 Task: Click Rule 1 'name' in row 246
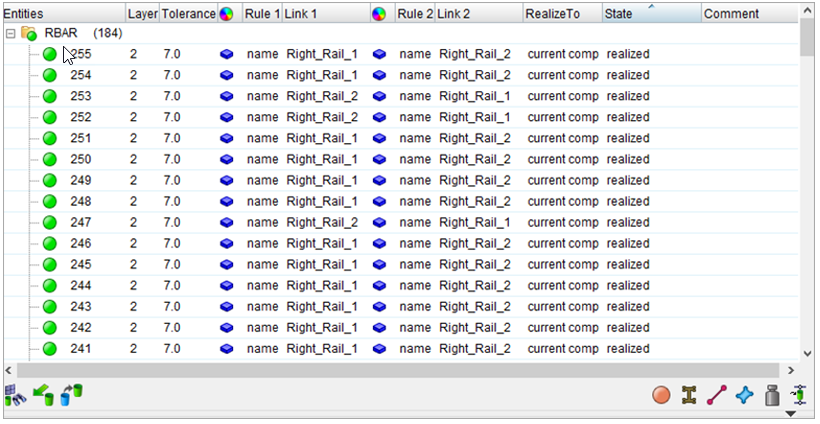click(263, 244)
